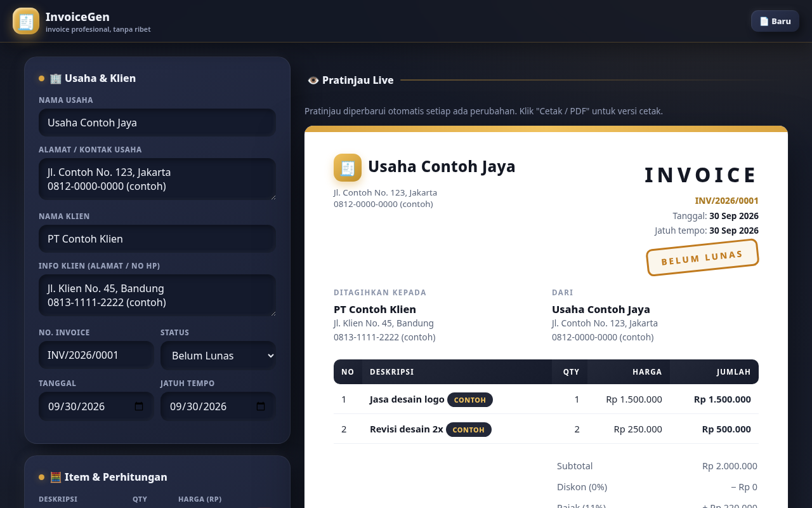
Task: Click the eye icon beside Pratinjau Live
Action: (313, 80)
